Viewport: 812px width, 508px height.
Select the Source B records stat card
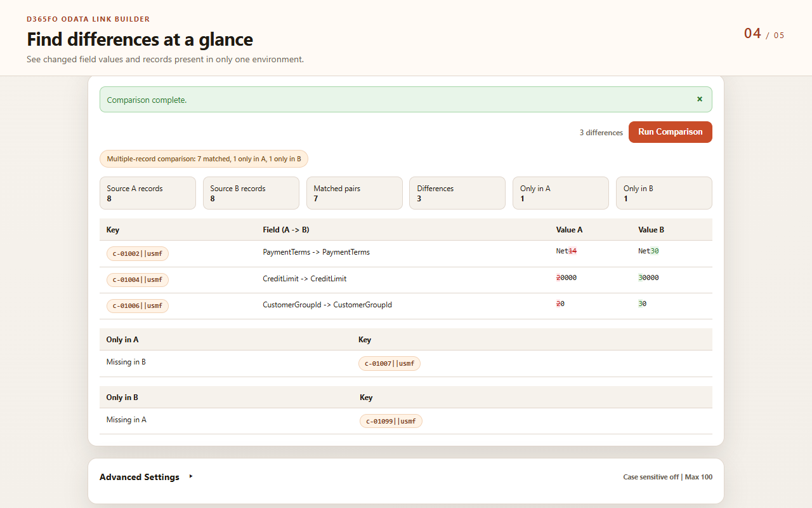click(251, 193)
